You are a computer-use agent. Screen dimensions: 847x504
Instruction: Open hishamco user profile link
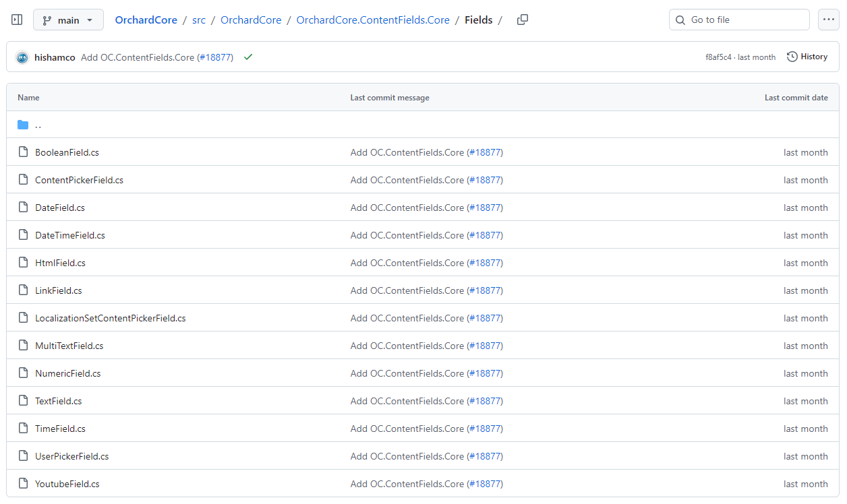click(x=55, y=57)
